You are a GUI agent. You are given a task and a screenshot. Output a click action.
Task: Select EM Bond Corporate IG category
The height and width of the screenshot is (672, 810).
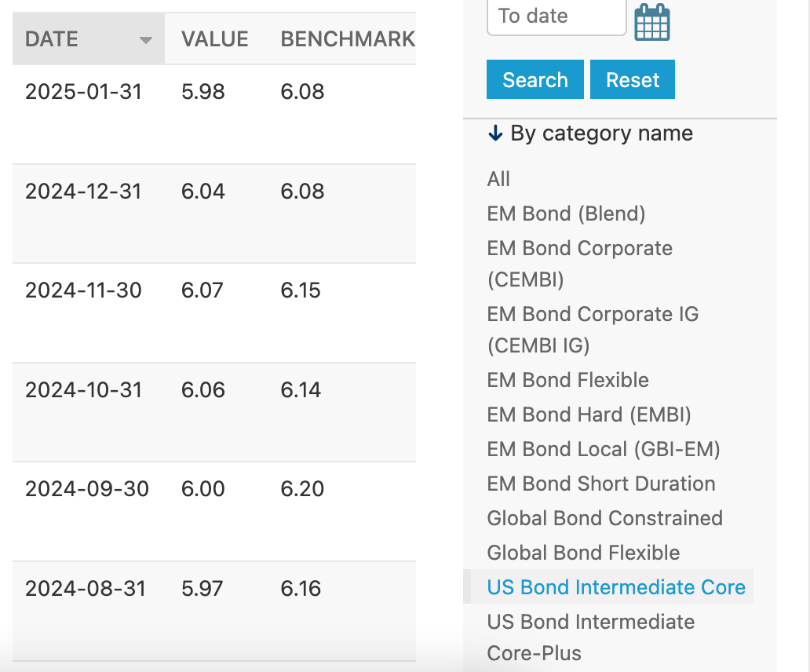coord(593,330)
